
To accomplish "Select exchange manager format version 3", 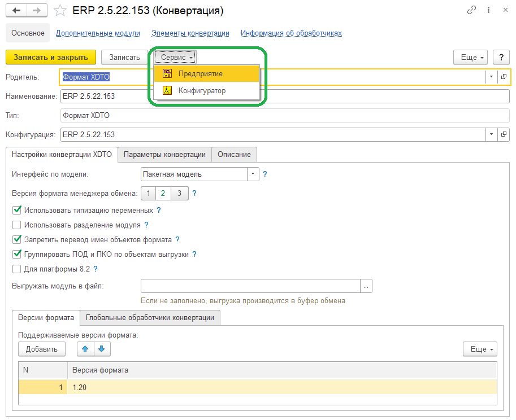I will pos(179,193).
